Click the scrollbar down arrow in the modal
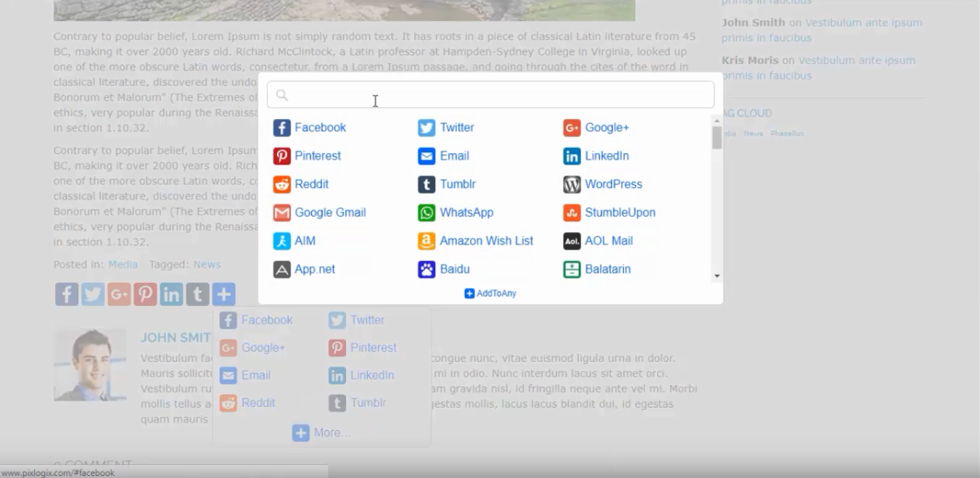980x478 pixels. (717, 276)
